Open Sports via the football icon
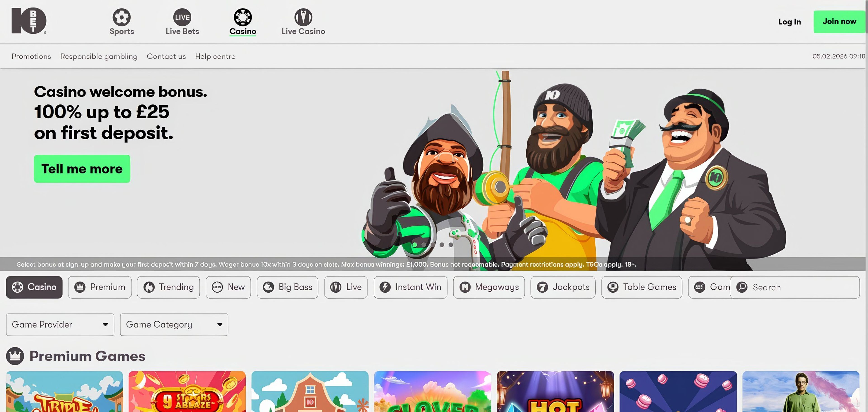Image resolution: width=868 pixels, height=412 pixels. tap(122, 17)
